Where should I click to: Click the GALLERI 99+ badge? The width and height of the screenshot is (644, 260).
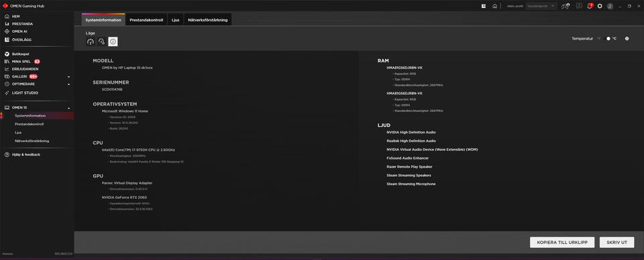[34, 76]
